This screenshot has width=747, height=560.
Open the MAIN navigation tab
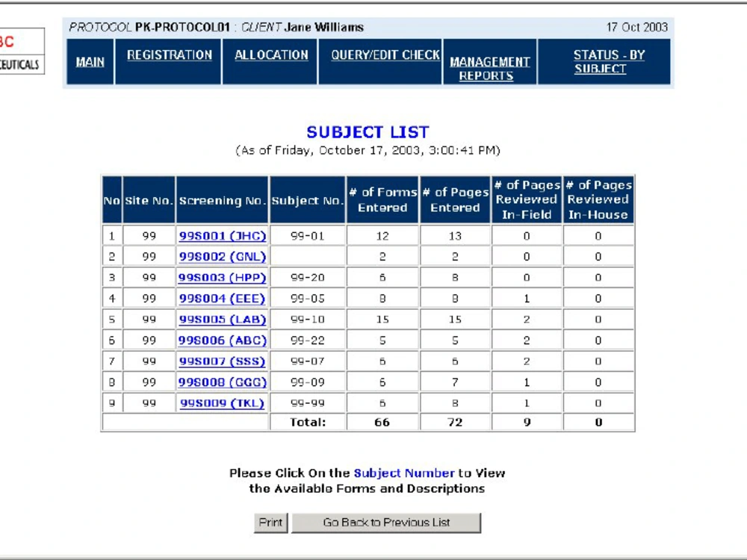90,62
